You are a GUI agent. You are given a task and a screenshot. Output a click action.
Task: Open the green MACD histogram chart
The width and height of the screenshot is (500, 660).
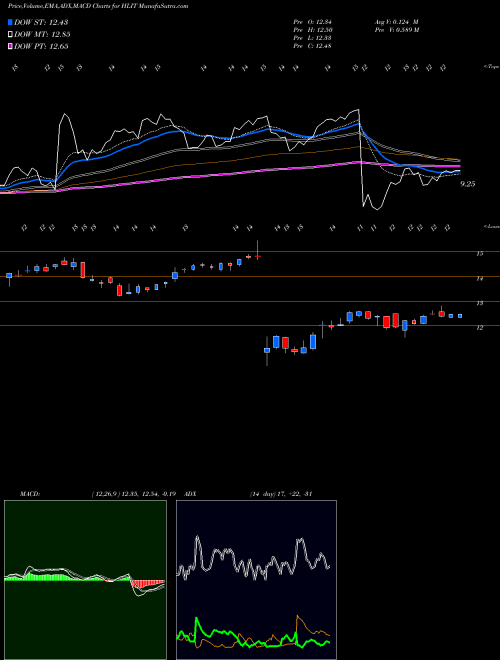pyautogui.click(x=85, y=580)
